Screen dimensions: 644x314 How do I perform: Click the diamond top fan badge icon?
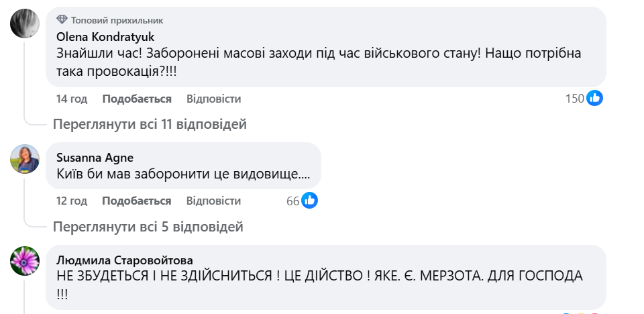click(x=62, y=20)
